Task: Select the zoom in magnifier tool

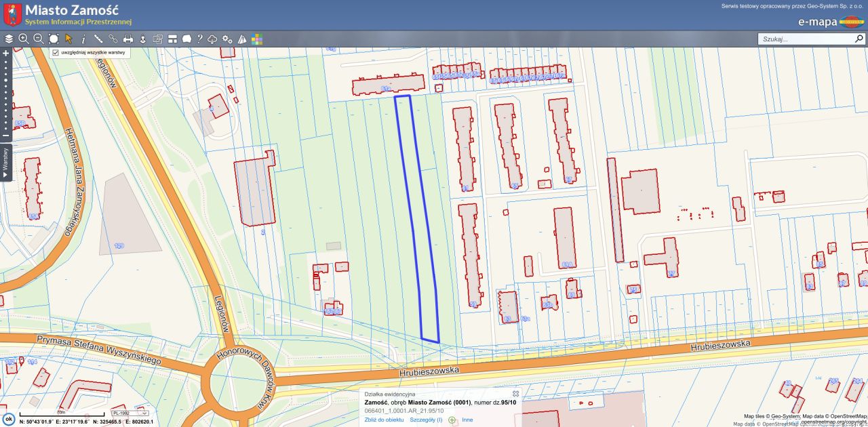Action: [24, 39]
